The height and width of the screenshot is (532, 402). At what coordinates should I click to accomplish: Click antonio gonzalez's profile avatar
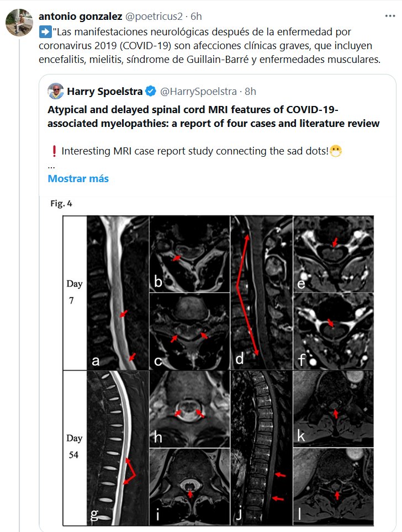[18, 22]
